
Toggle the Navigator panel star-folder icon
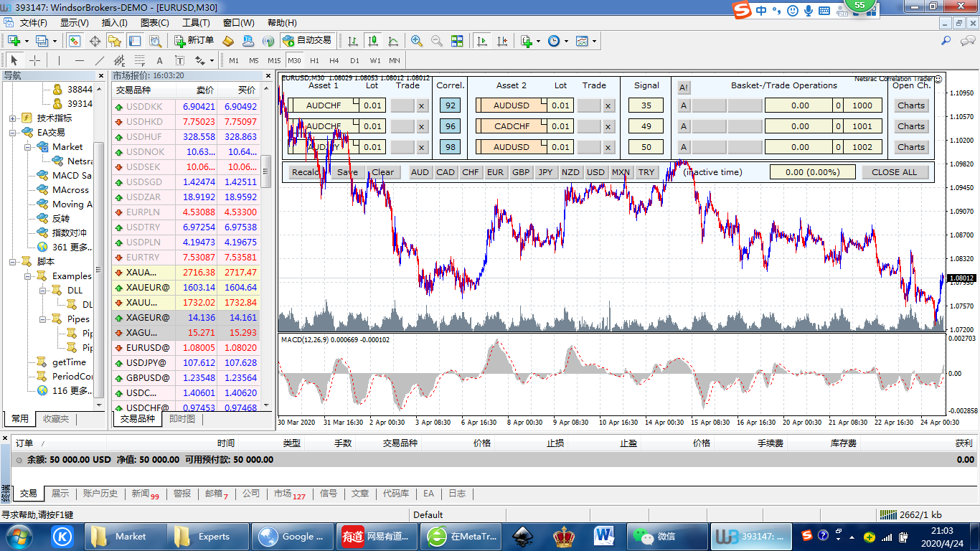[115, 41]
